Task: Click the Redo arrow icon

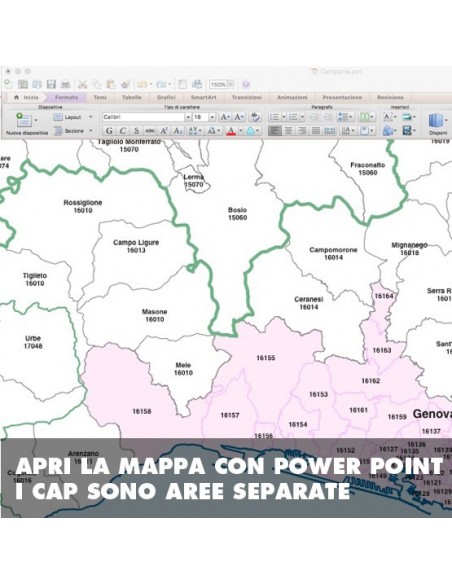Action: [x=161, y=84]
